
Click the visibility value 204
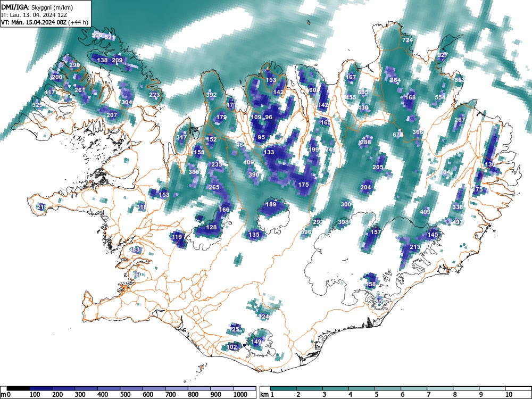(365, 187)
